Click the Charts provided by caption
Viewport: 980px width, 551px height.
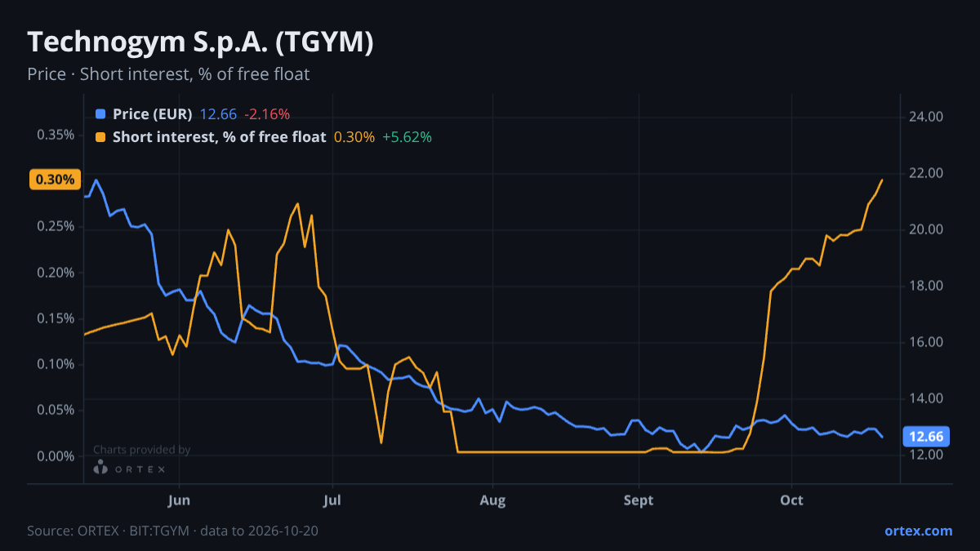point(142,450)
